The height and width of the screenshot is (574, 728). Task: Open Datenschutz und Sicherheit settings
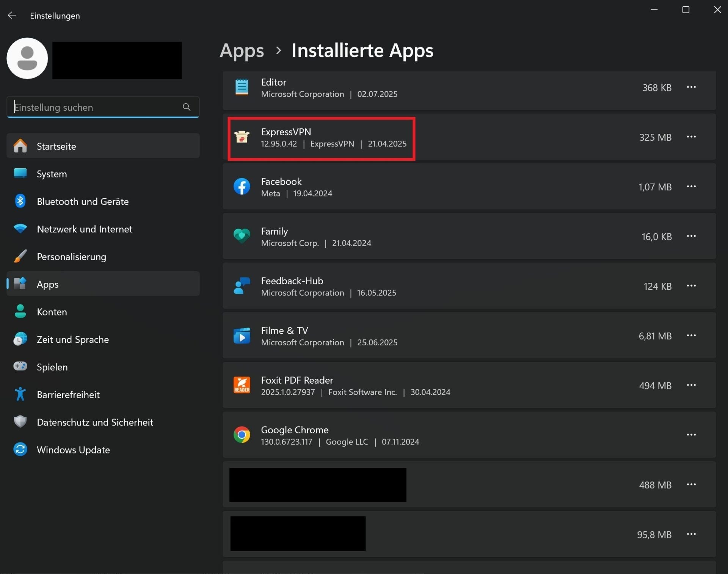[x=103, y=422]
